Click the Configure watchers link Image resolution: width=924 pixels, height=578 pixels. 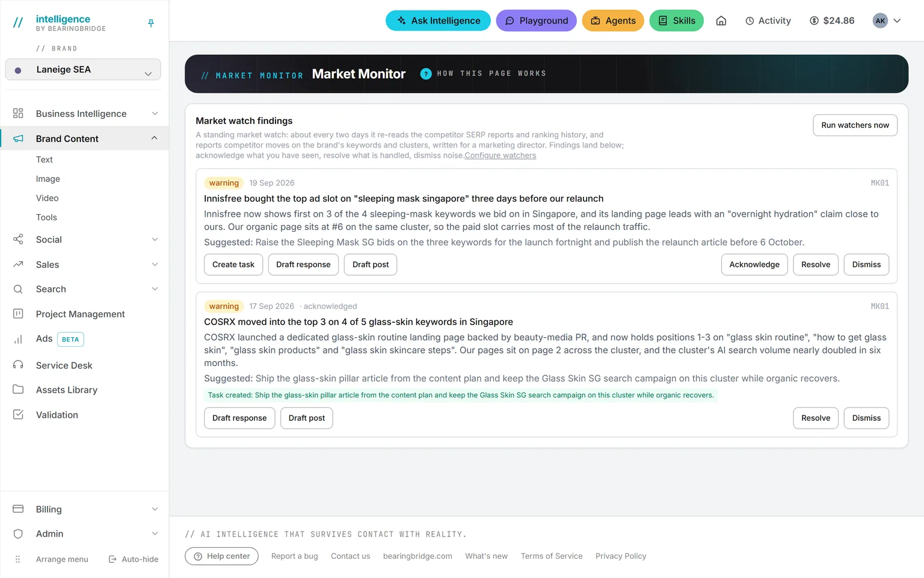pyautogui.click(x=500, y=155)
